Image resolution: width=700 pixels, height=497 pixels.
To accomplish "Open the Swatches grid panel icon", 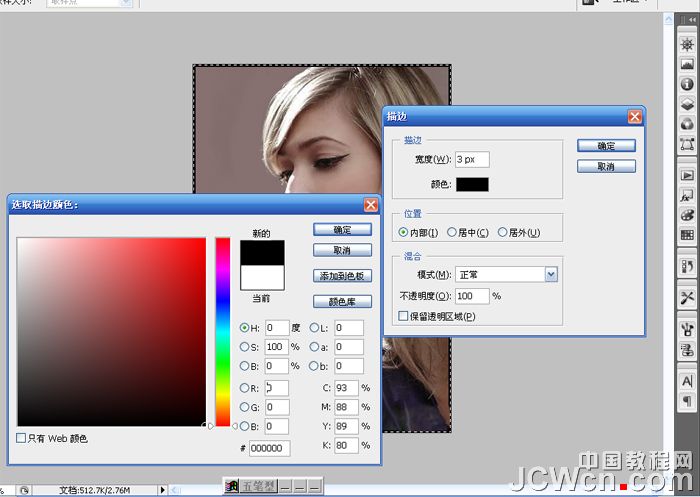I will tap(687, 234).
